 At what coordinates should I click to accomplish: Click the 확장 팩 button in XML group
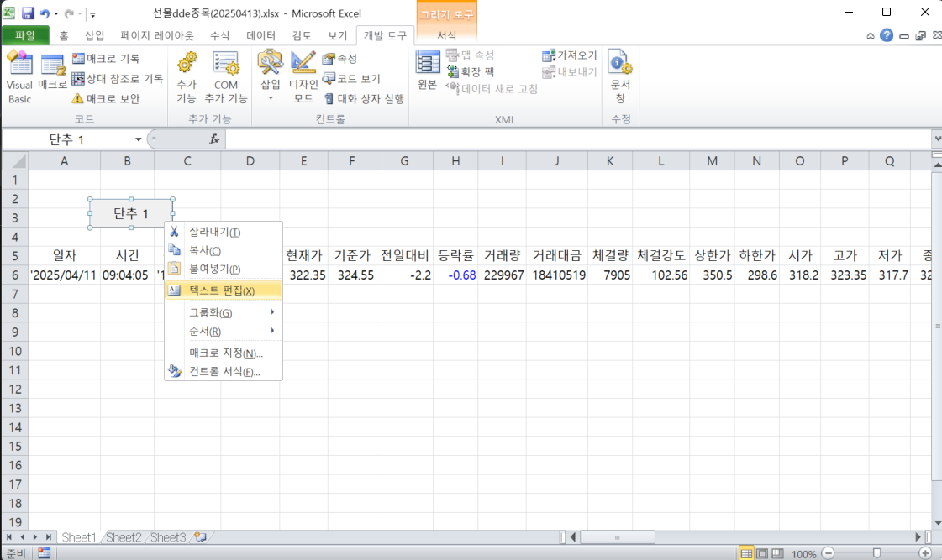coord(475,72)
